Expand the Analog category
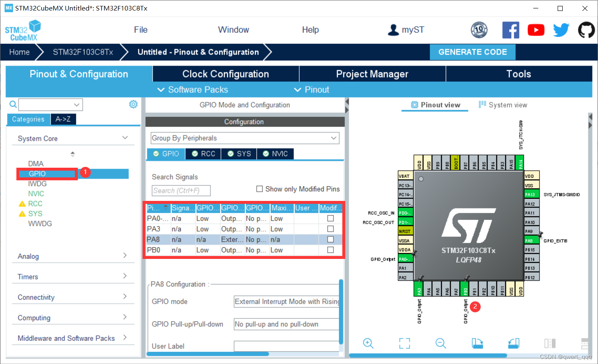Screen dimensions: 598x364 tap(125, 256)
